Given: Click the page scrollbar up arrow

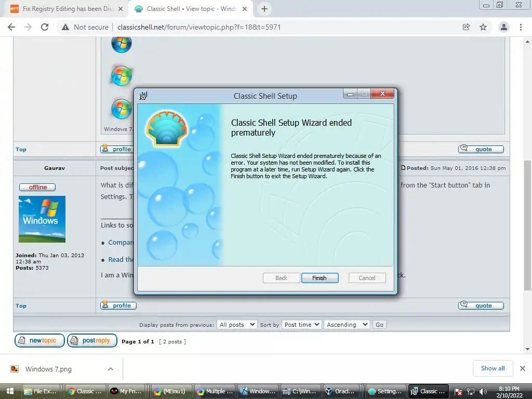Looking at the screenshot, I should (x=527, y=42).
